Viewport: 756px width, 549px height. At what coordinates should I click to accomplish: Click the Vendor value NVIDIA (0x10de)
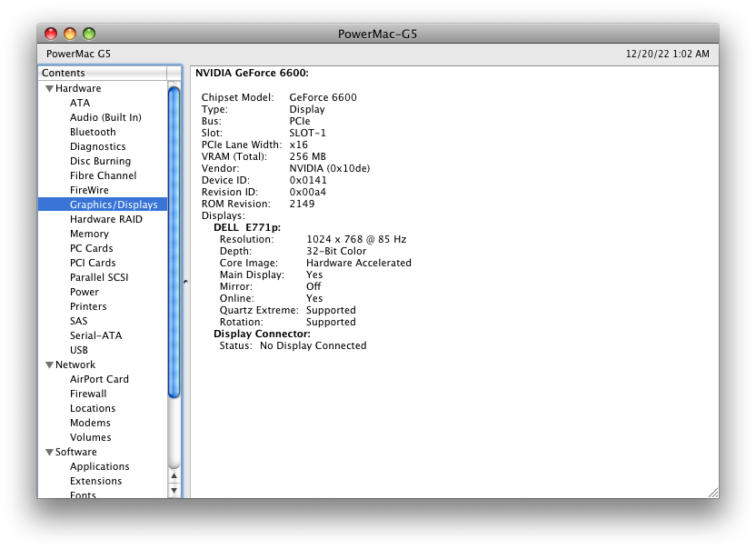coord(329,168)
